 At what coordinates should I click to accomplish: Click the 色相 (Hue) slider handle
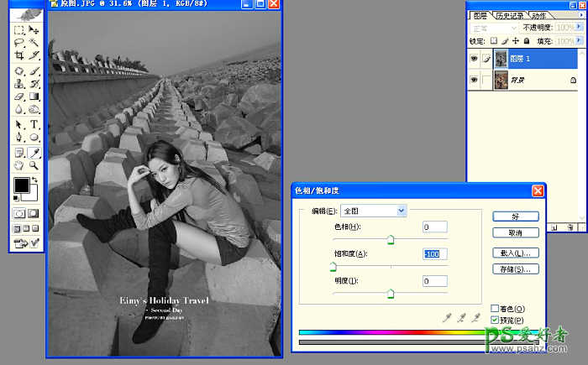pyautogui.click(x=391, y=241)
